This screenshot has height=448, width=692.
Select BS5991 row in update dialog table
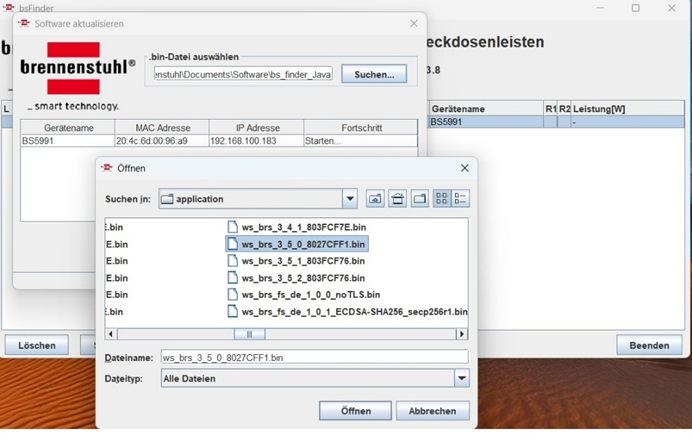click(219, 141)
